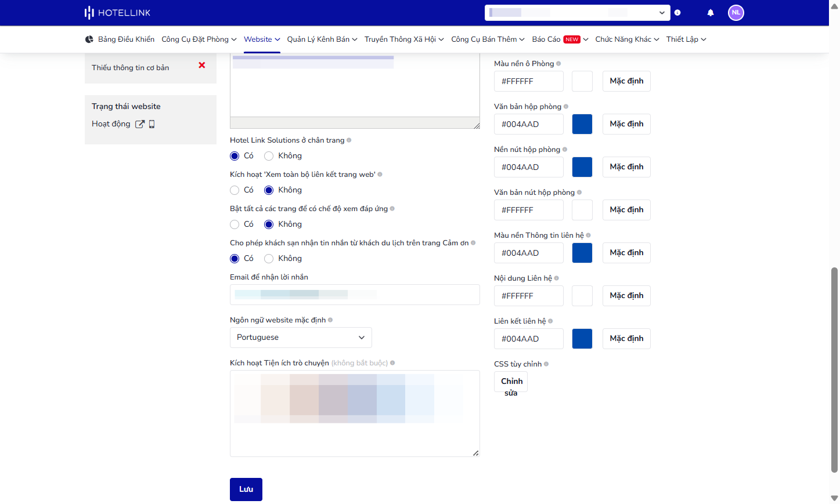The width and height of the screenshot is (840, 504).
Task: Click info dot beside Liên kết liên hệ
Action: 550,321
